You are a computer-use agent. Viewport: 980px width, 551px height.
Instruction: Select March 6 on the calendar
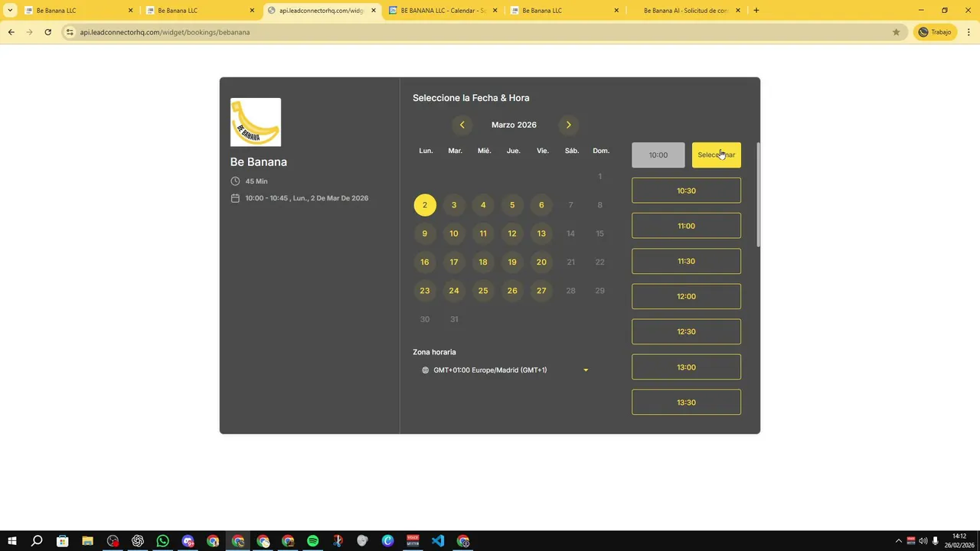point(541,205)
